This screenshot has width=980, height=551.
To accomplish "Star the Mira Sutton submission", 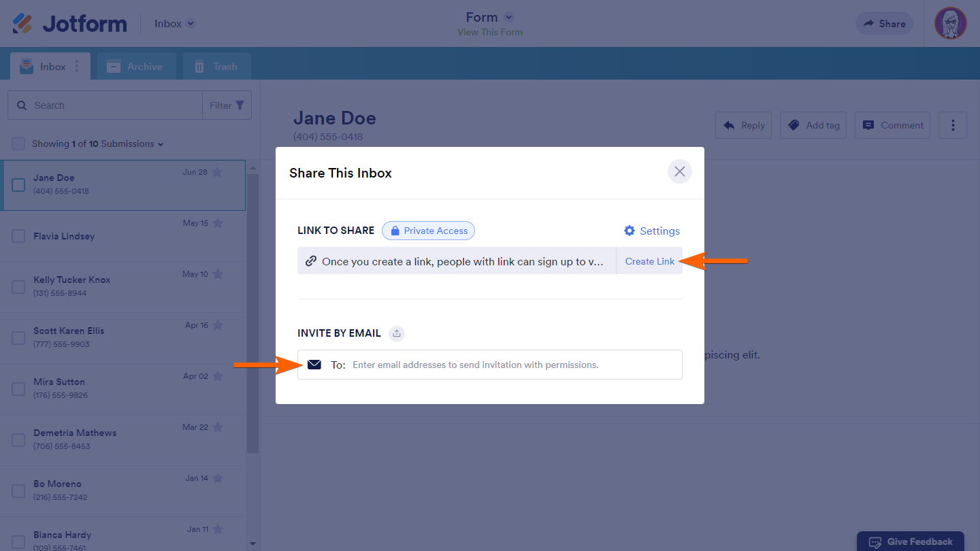I will click(217, 376).
